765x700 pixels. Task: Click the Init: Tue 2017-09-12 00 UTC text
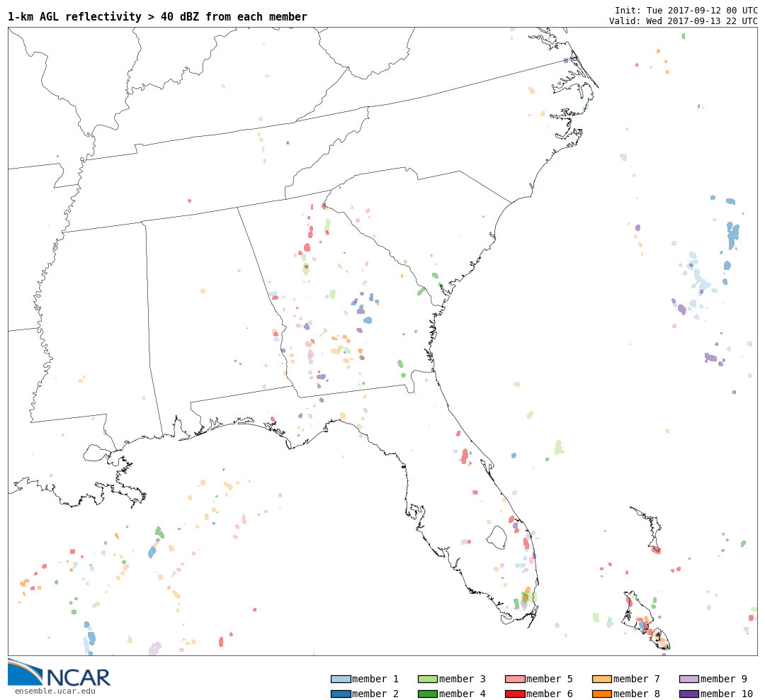click(686, 10)
